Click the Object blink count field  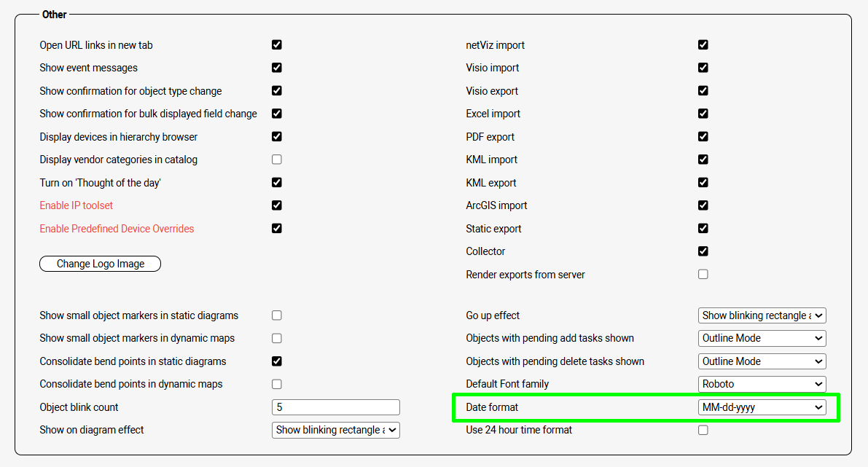pyautogui.click(x=335, y=407)
